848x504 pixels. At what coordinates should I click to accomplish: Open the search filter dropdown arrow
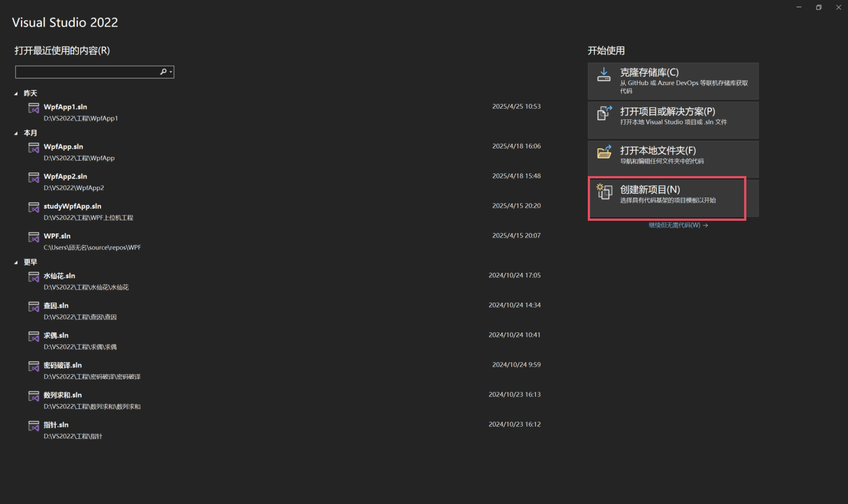[x=171, y=72]
